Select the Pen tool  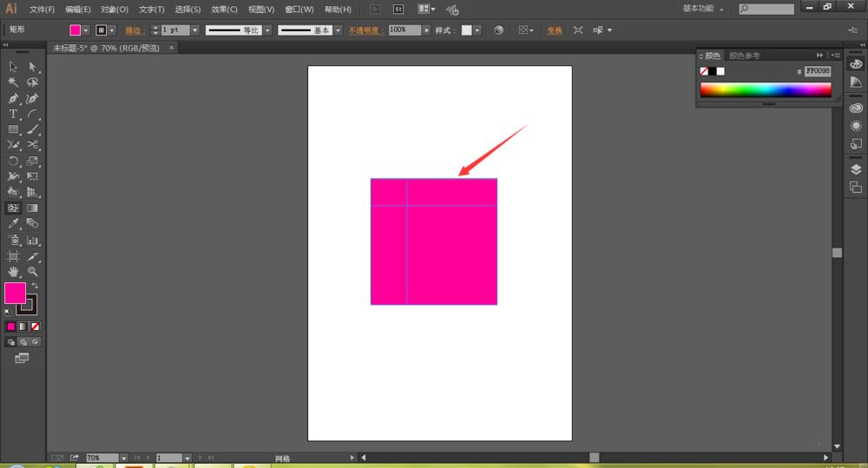click(13, 99)
